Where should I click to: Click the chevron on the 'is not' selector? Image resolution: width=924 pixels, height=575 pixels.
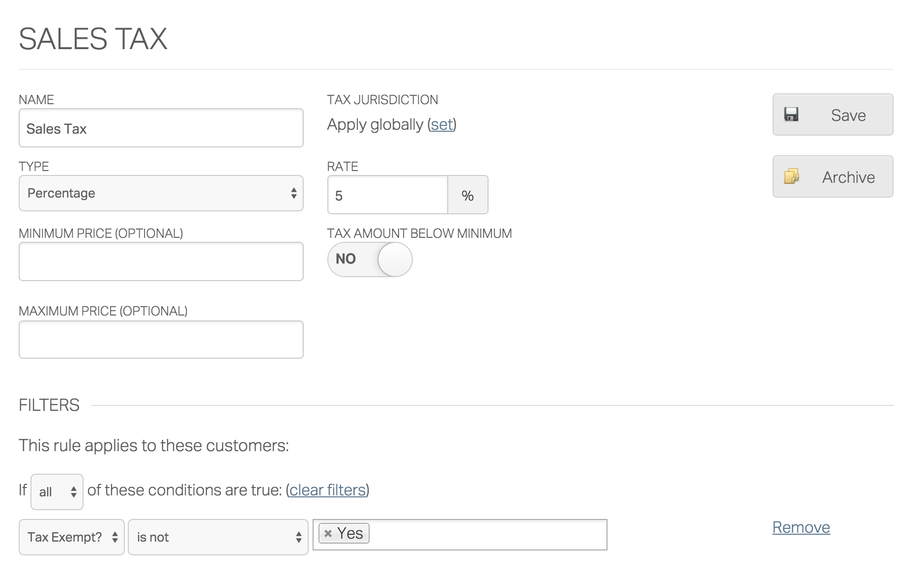pyautogui.click(x=298, y=537)
